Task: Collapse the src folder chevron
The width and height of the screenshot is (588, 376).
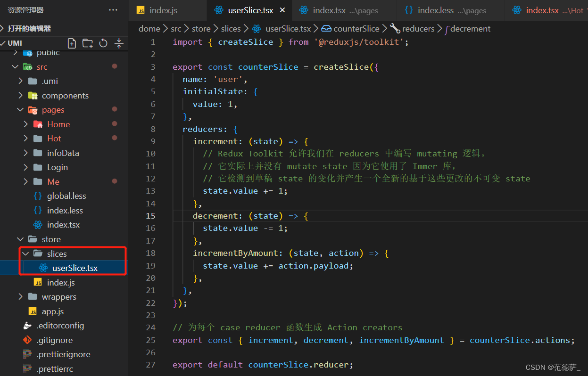Action: click(15, 67)
